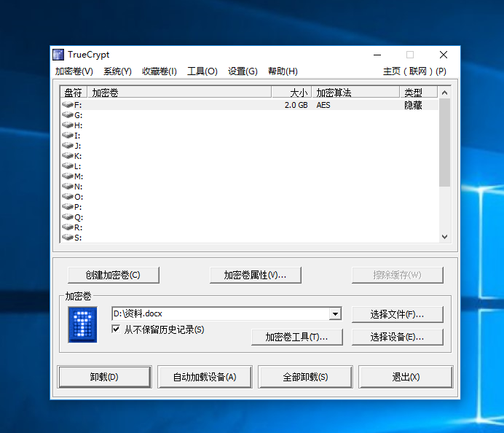
Task: Click 全部卸载(S) button
Action: 305,377
